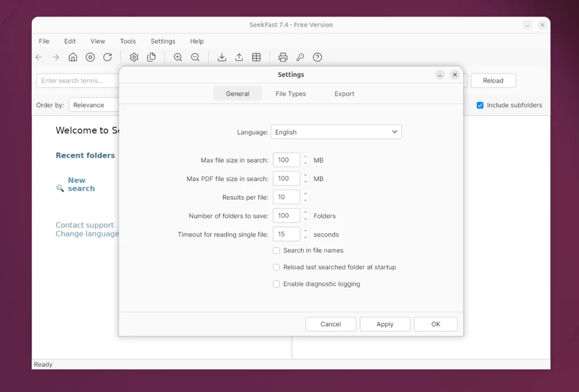Click the Reload button
The height and width of the screenshot is (392, 579).
pyautogui.click(x=493, y=80)
